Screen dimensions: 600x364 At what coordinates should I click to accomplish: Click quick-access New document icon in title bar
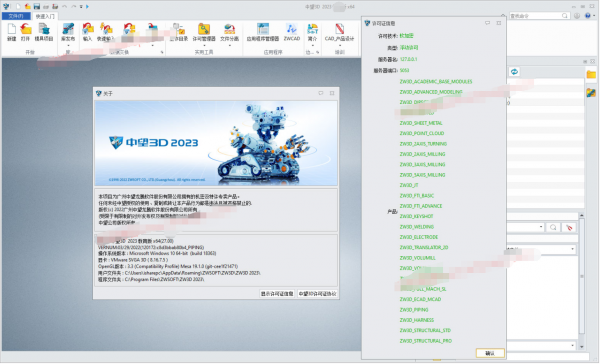coord(18,6)
